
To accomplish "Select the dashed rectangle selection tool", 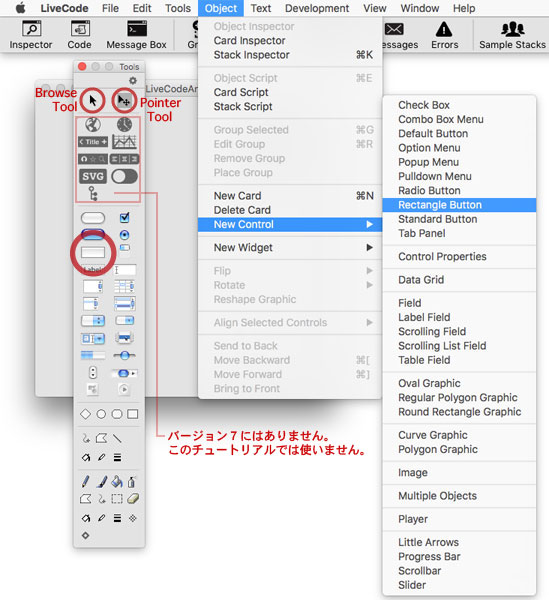I will (117, 499).
